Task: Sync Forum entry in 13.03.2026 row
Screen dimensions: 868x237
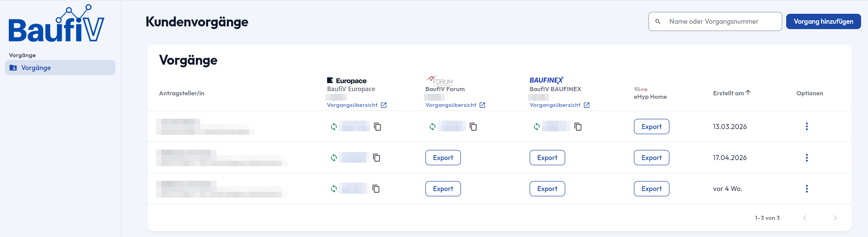Action: [x=432, y=126]
